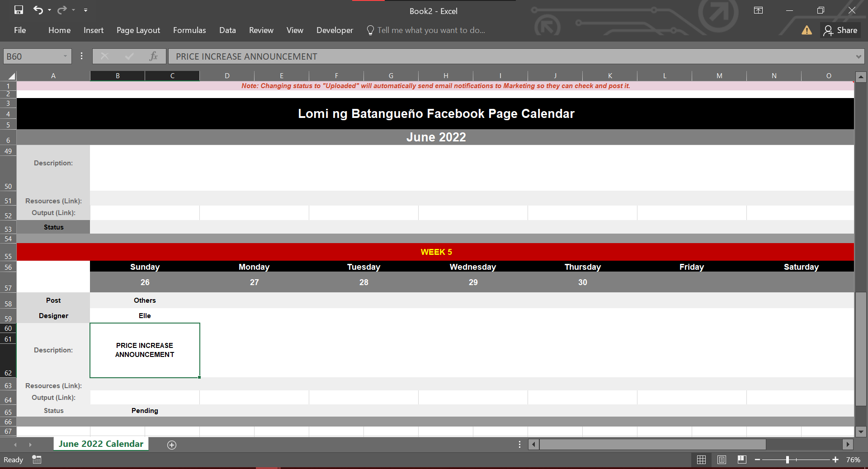Click the Macro Recording icon in status bar
The height and width of the screenshot is (469, 868).
(x=37, y=460)
